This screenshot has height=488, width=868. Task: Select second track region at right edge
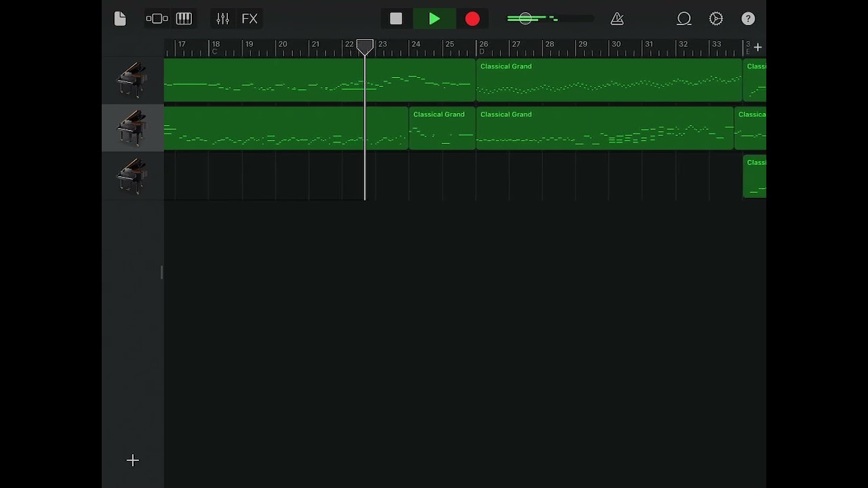coord(751,128)
